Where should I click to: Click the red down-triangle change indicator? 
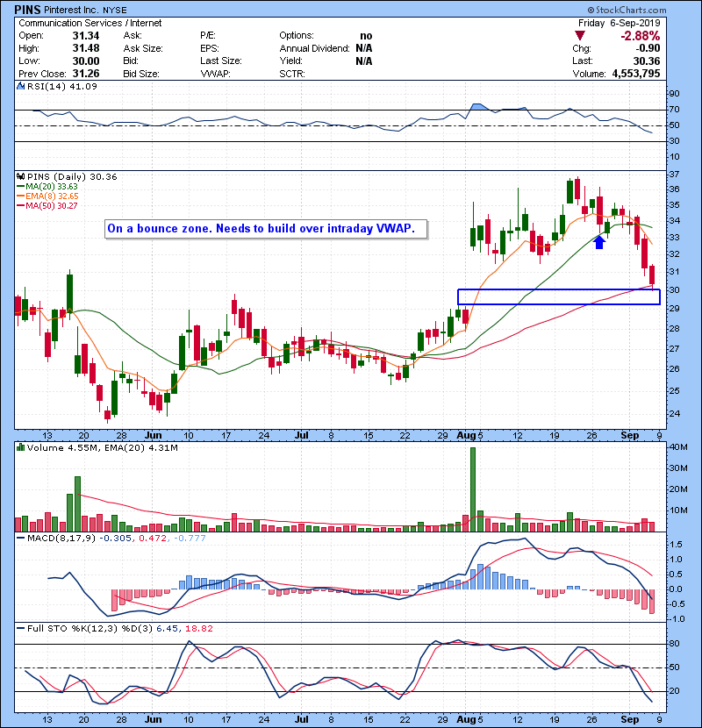(579, 36)
